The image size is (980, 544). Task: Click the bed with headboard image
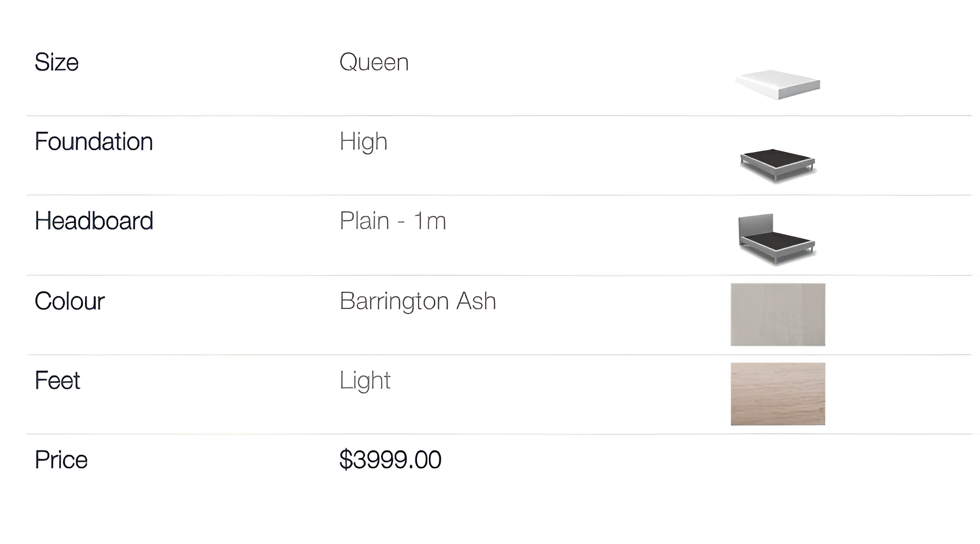pyautogui.click(x=776, y=239)
